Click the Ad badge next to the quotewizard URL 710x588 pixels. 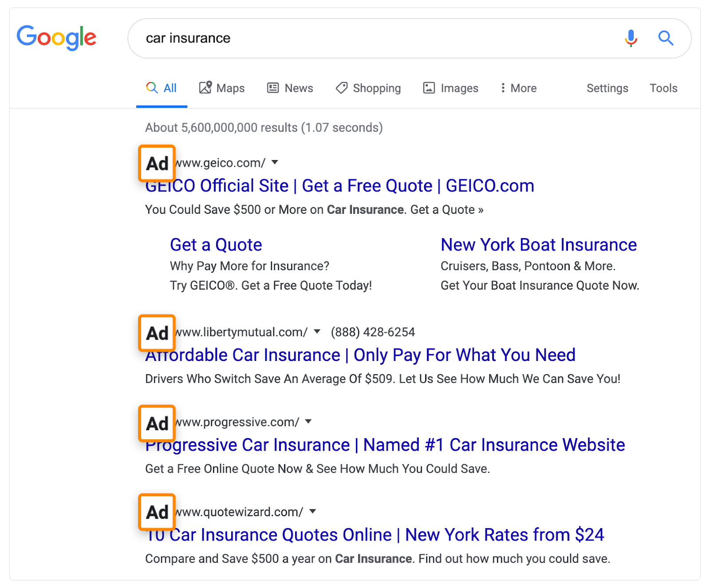(x=157, y=512)
